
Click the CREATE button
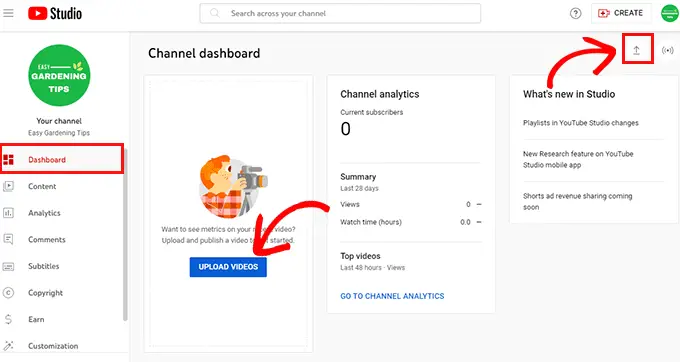(621, 13)
